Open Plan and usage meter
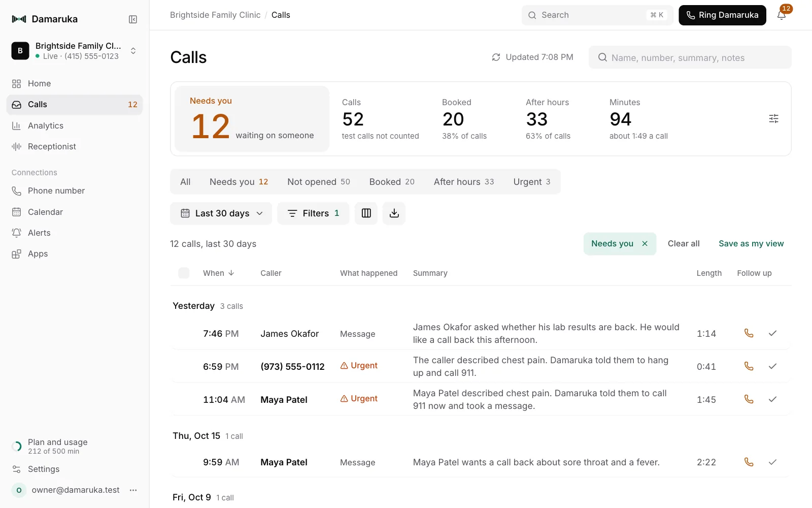Image resolution: width=812 pixels, height=508 pixels. 75,447
